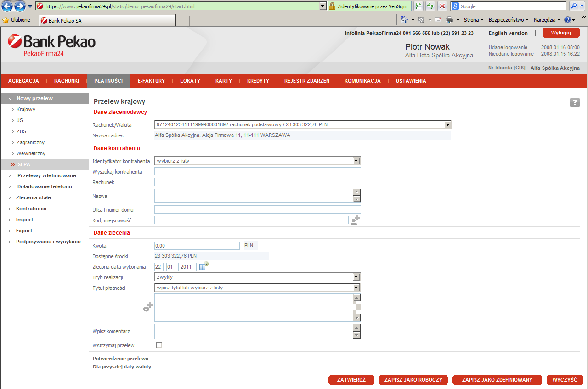Click the Kwota amount field
This screenshot has width=588, height=389.
[197, 246]
